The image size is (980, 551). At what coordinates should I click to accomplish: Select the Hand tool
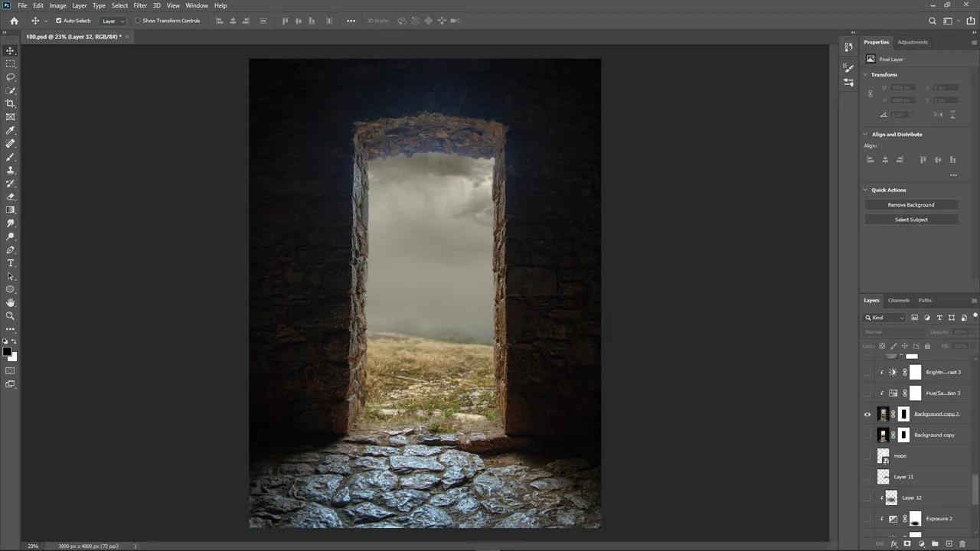click(x=10, y=302)
